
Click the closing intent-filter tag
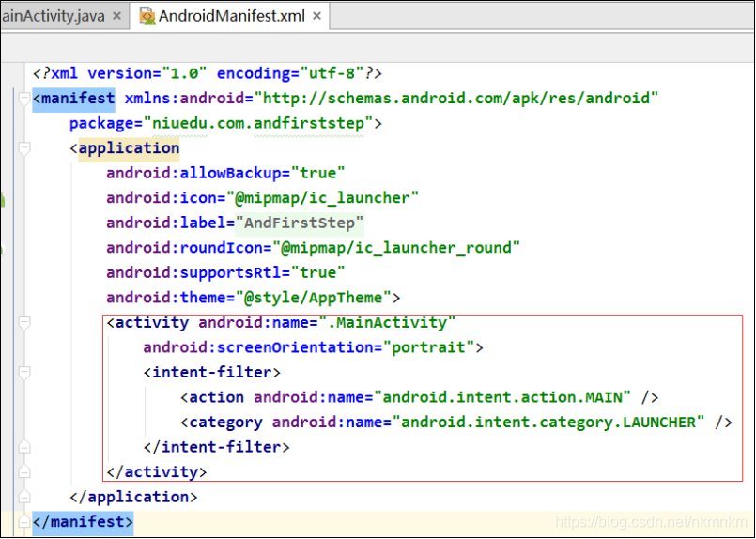click(217, 447)
